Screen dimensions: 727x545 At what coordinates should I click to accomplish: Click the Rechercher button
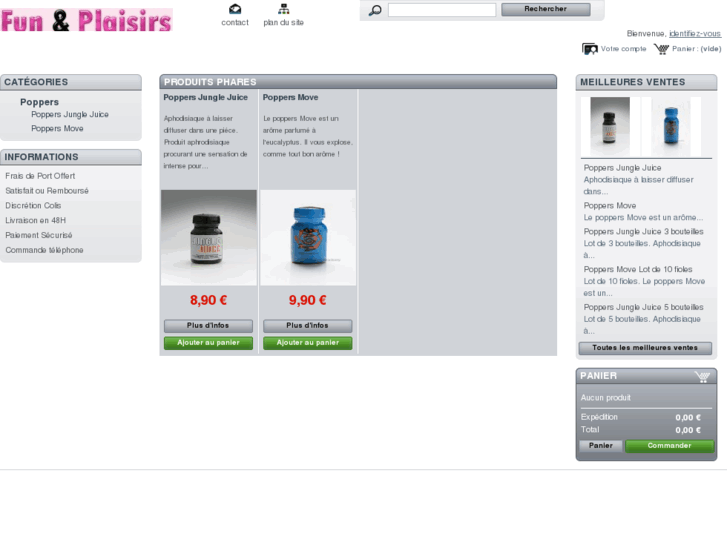coord(546,9)
